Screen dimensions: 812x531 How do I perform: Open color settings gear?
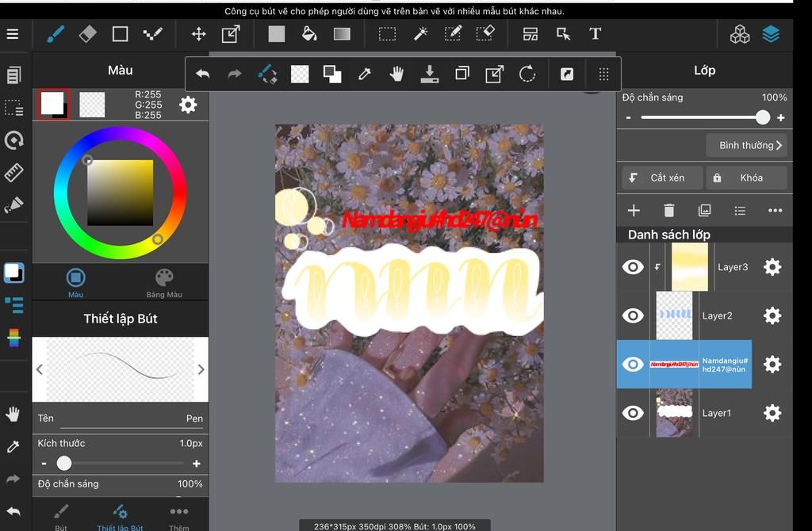[x=188, y=105]
